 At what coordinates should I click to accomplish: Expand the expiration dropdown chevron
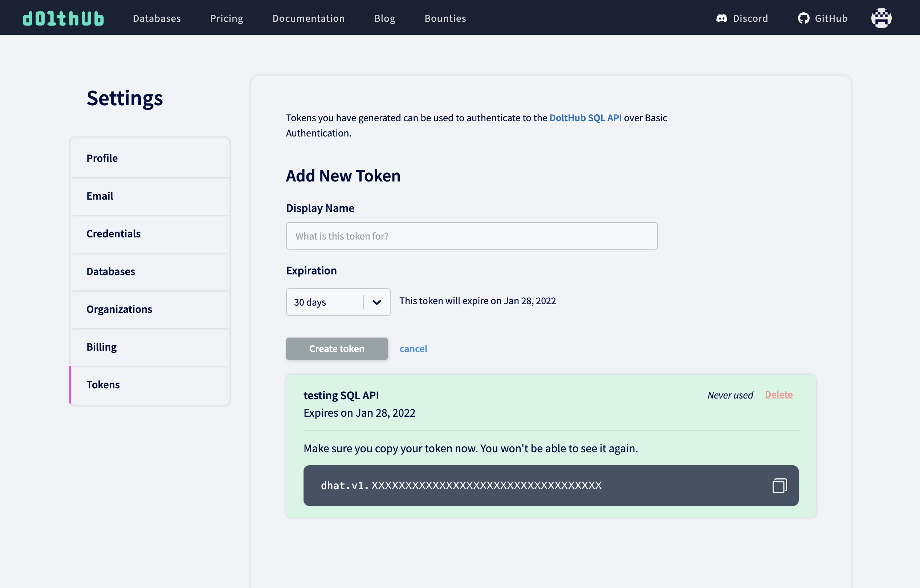pyautogui.click(x=377, y=302)
